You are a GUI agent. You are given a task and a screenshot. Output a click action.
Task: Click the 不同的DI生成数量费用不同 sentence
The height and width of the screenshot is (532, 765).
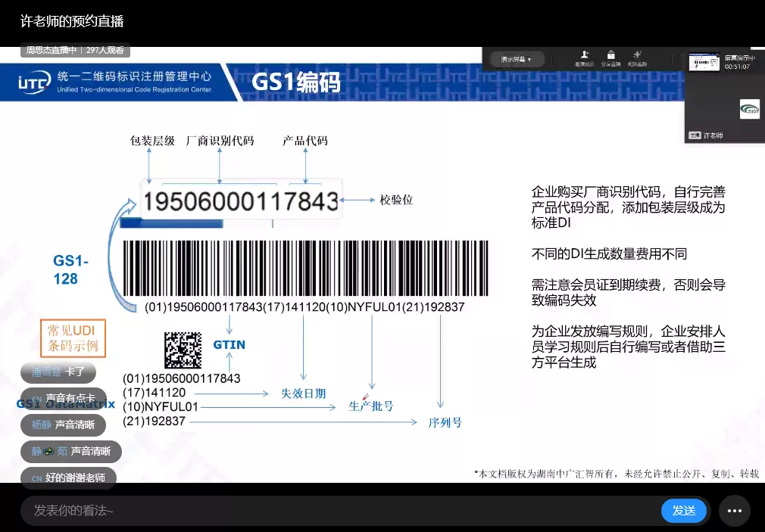click(609, 254)
